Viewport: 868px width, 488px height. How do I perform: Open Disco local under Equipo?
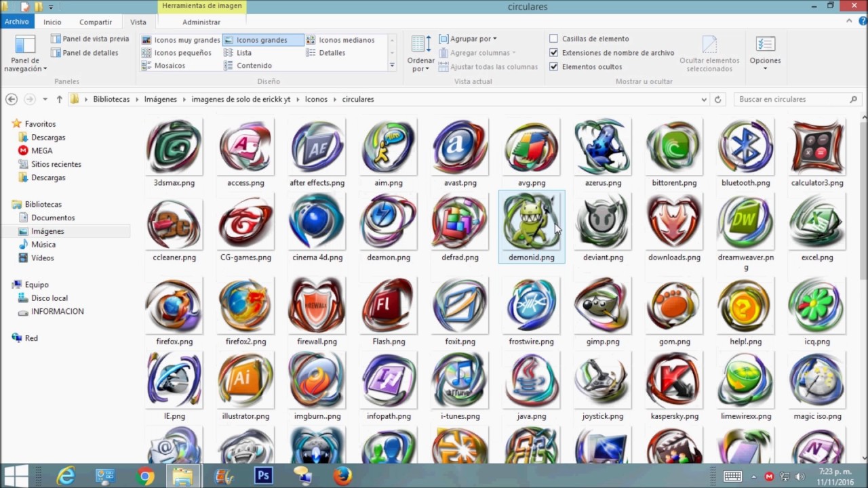pos(49,298)
